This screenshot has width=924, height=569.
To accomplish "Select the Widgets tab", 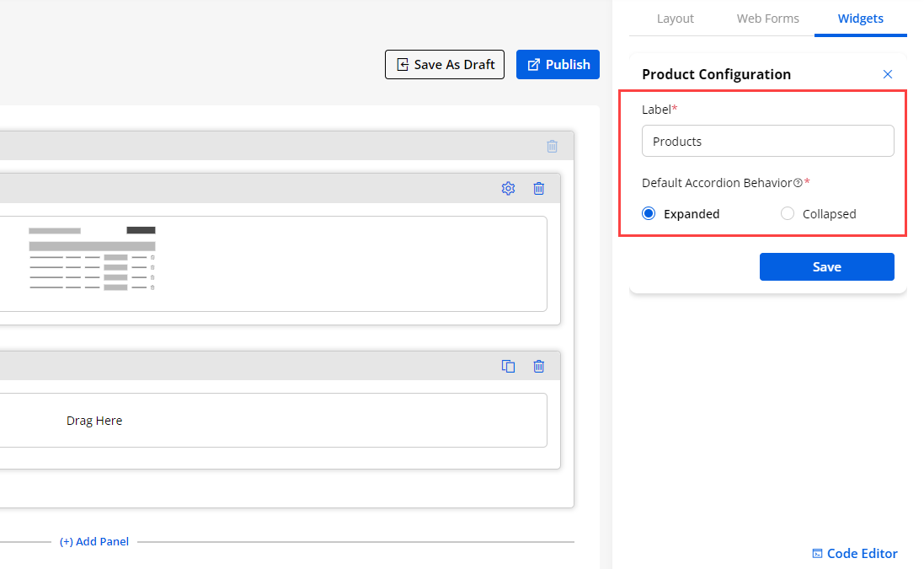I will 860,19.
